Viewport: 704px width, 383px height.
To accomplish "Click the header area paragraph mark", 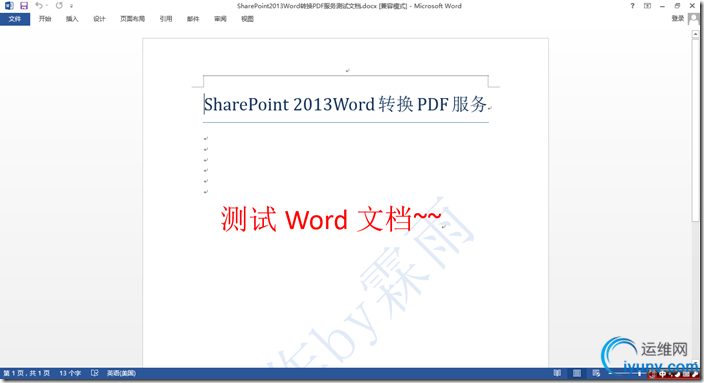I will (x=348, y=70).
